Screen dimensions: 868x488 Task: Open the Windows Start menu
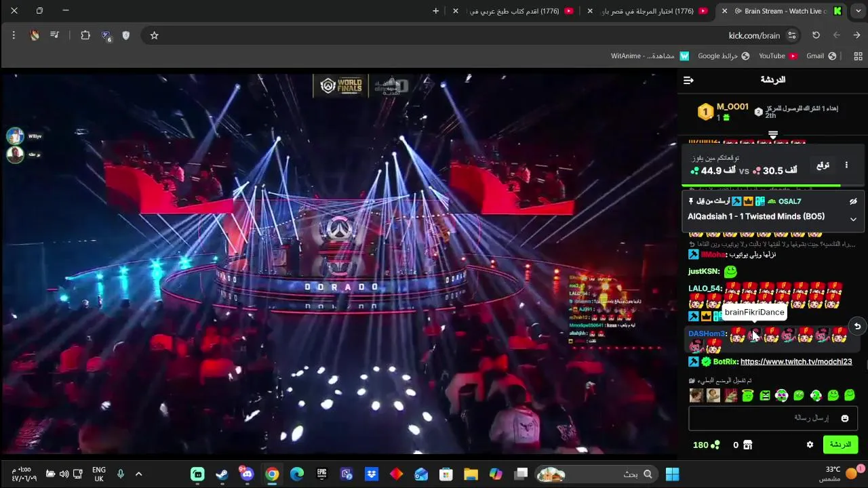(x=672, y=474)
